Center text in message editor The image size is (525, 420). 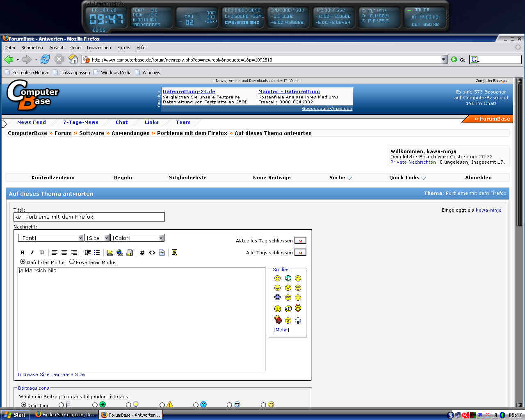coord(64,253)
